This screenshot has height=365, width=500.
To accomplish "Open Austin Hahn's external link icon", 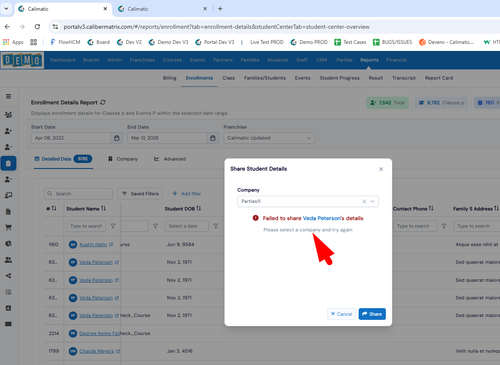I will point(111,244).
